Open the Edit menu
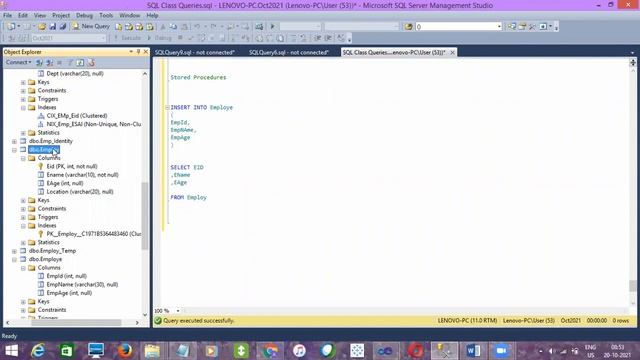Screen dimensions: 640x360 [23, 16]
